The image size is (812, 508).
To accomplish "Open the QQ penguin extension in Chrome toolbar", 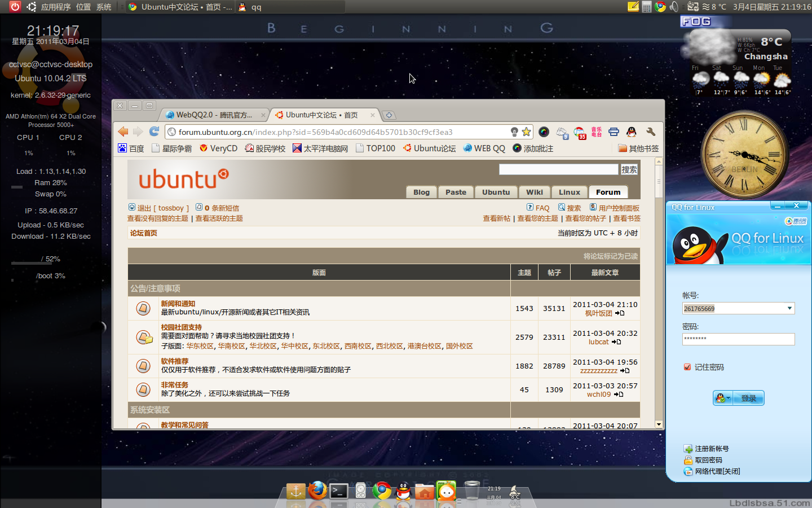I will pos(631,132).
